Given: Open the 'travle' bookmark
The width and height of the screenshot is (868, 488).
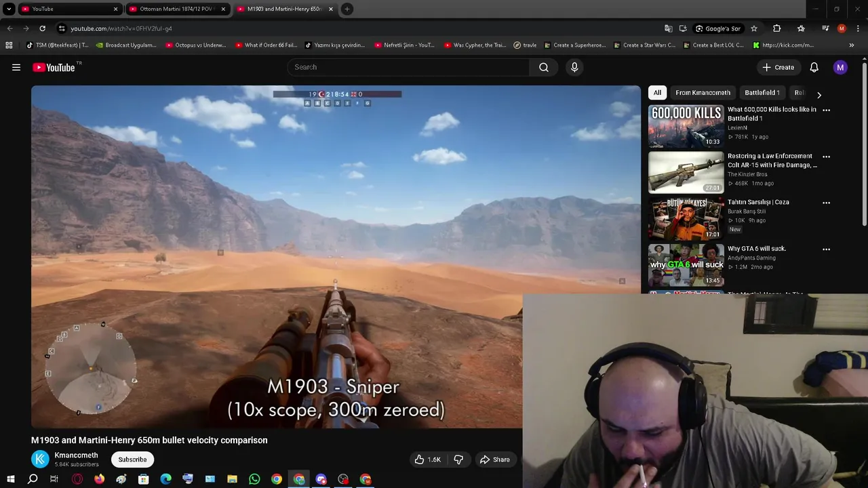Looking at the screenshot, I should pos(525,45).
